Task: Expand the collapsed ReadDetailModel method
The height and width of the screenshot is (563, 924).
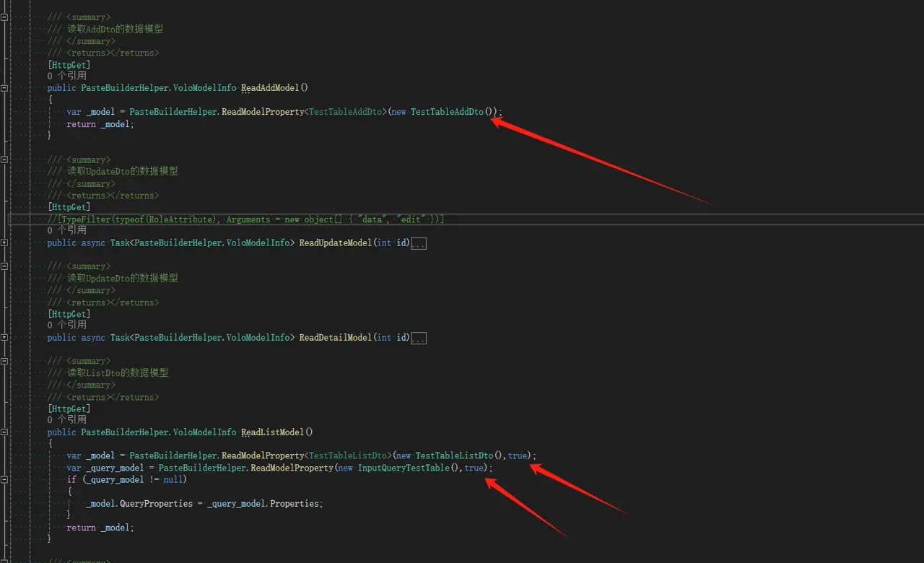Action: (4, 338)
